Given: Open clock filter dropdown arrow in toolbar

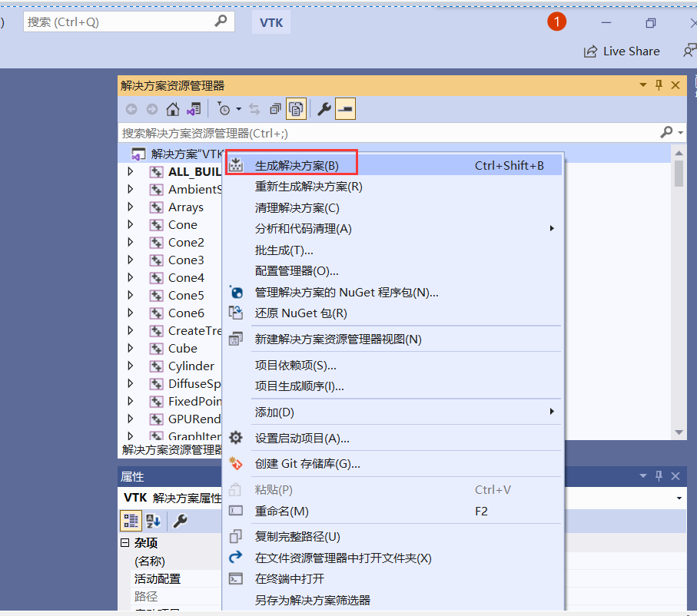Looking at the screenshot, I should tap(239, 109).
